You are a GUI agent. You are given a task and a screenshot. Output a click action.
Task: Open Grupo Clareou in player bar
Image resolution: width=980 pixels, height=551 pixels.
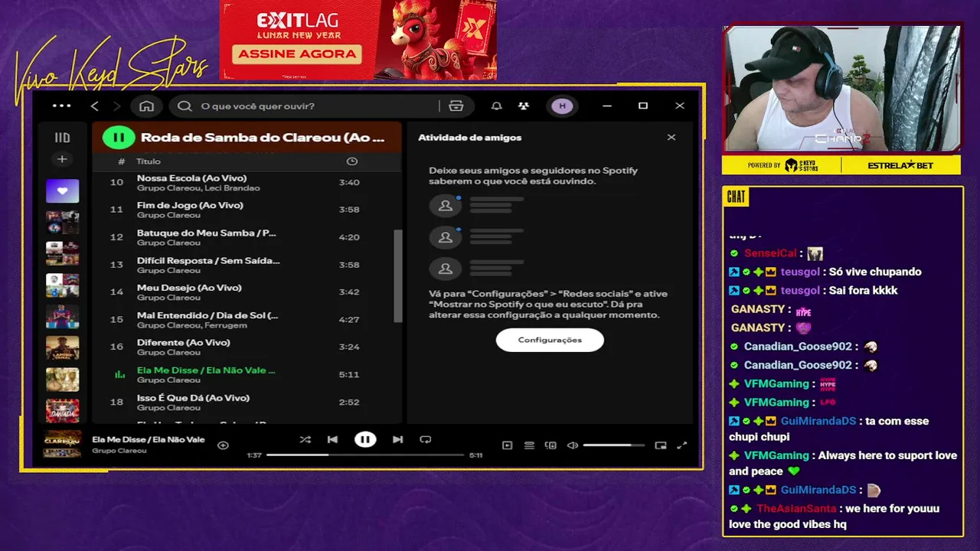119,451
